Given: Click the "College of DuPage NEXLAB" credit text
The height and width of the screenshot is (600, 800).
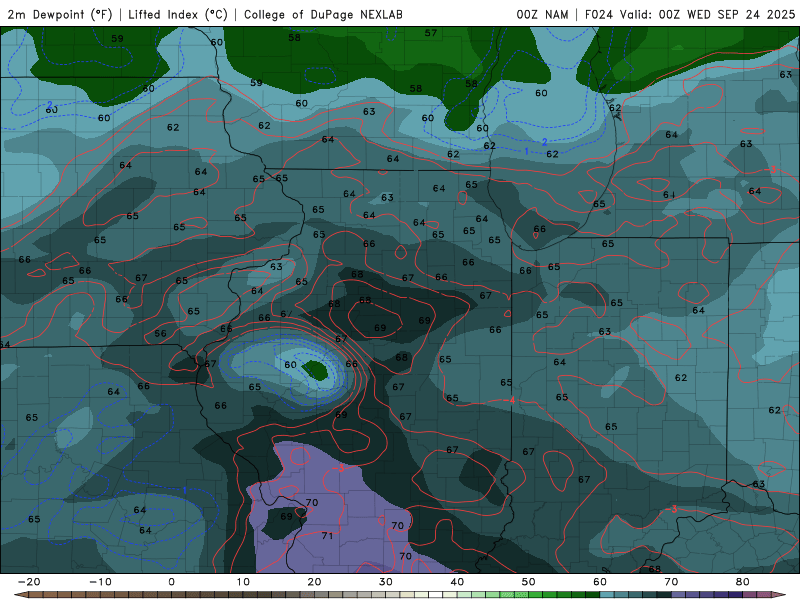Looking at the screenshot, I should tap(323, 14).
